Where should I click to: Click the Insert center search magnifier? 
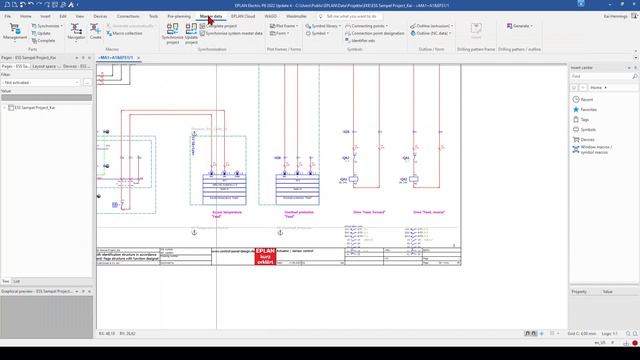click(635, 76)
